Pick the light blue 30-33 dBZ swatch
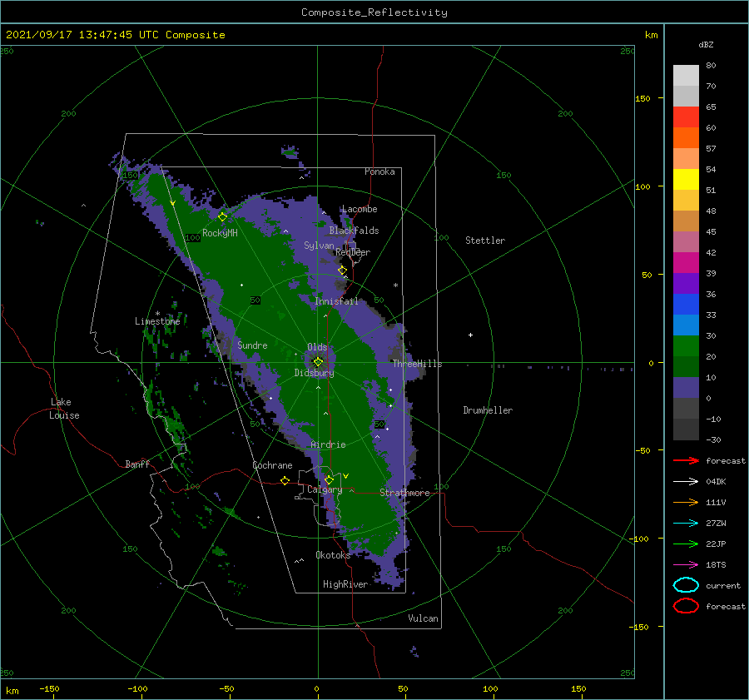 (x=686, y=325)
